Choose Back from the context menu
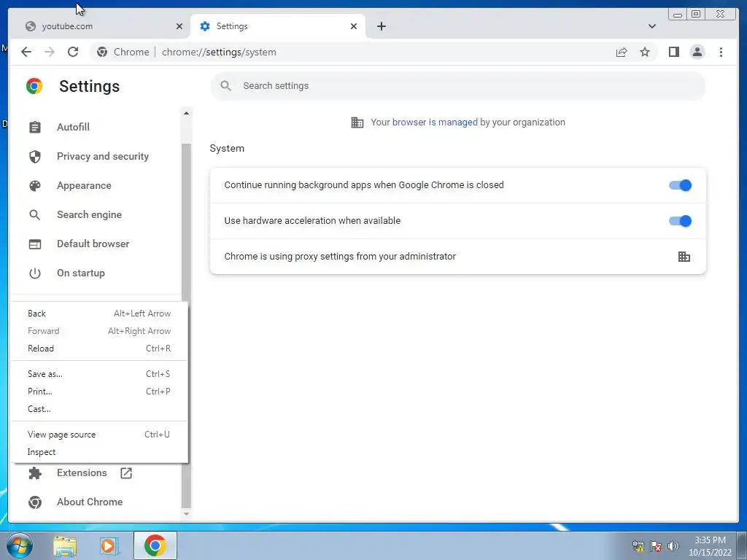The image size is (747, 560). point(99,314)
